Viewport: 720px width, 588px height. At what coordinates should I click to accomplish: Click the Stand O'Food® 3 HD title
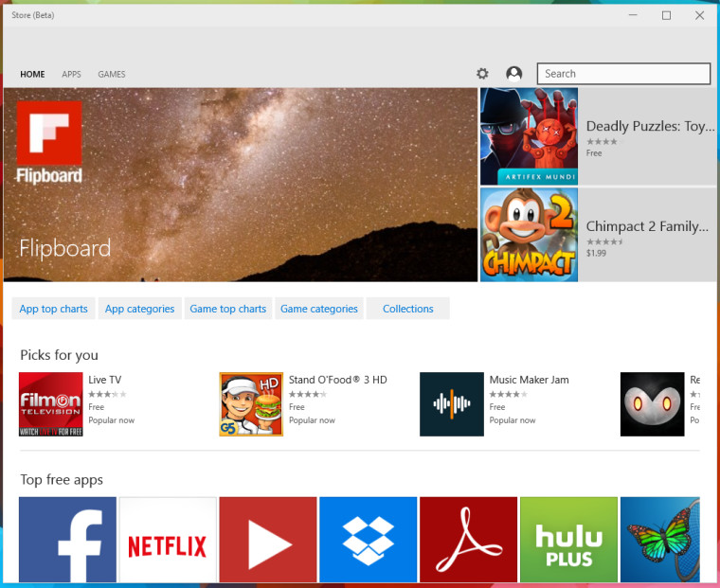[338, 380]
